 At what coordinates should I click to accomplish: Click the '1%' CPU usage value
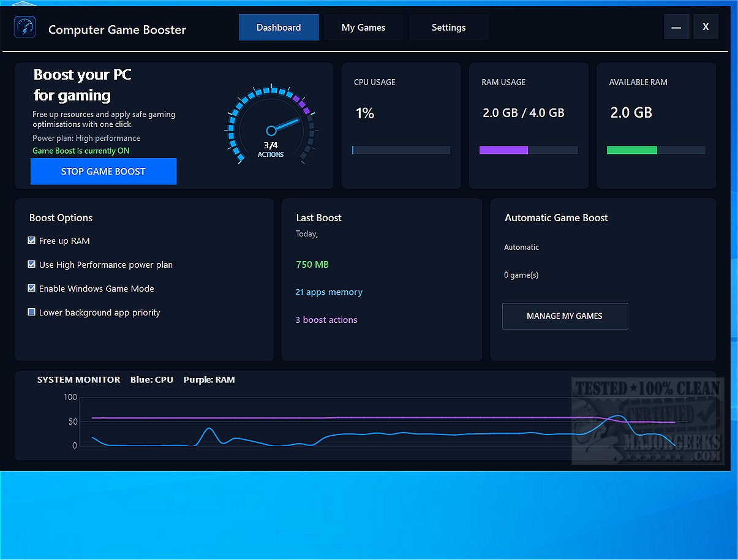(365, 113)
